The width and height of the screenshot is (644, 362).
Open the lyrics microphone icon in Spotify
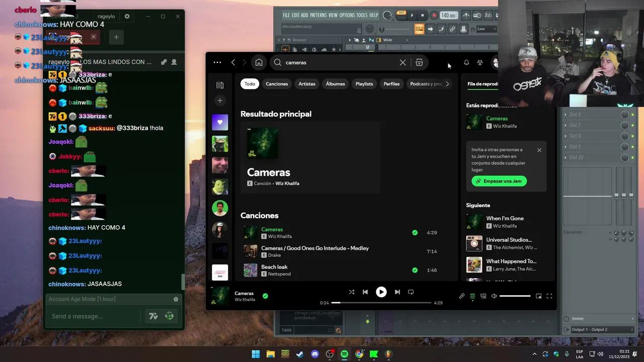462,296
